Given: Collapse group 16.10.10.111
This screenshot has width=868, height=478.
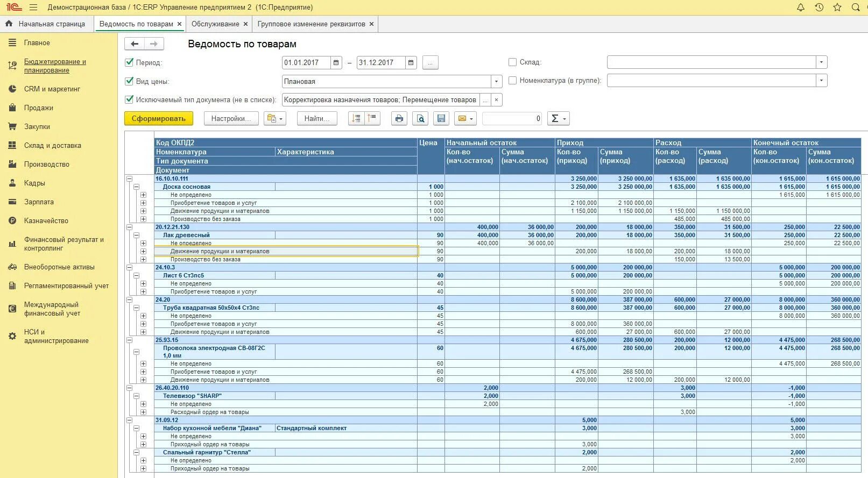Looking at the screenshot, I should 129,179.
